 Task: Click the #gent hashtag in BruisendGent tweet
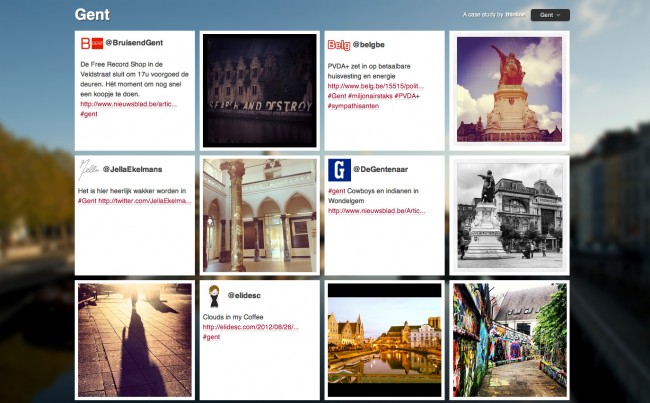[x=89, y=114]
